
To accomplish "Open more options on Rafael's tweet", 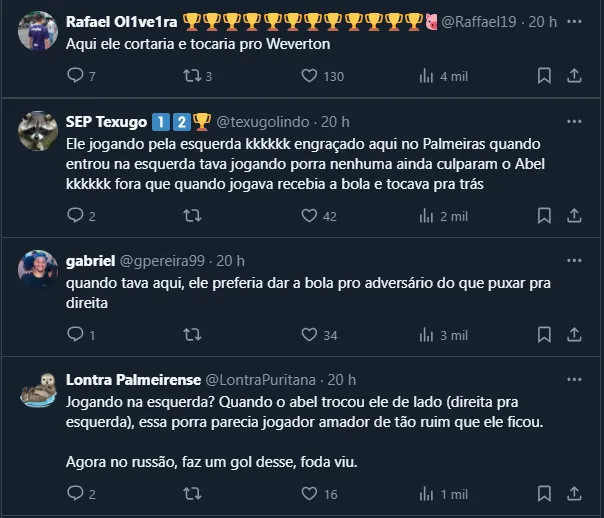I will pyautogui.click(x=574, y=20).
